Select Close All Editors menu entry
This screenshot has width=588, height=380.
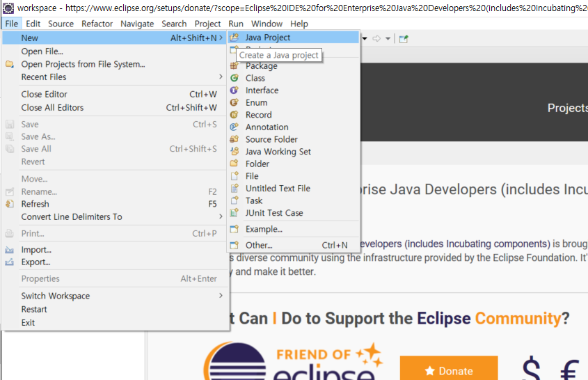pos(115,108)
